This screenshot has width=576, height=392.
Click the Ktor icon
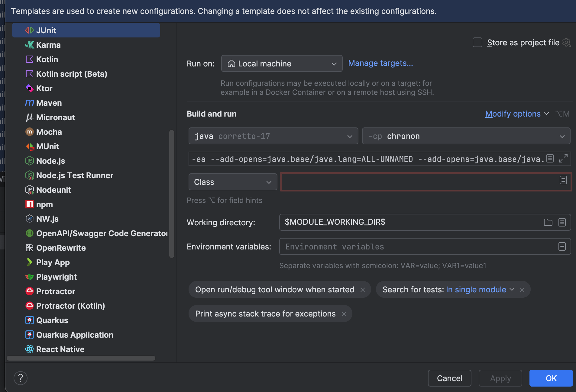[29, 88]
